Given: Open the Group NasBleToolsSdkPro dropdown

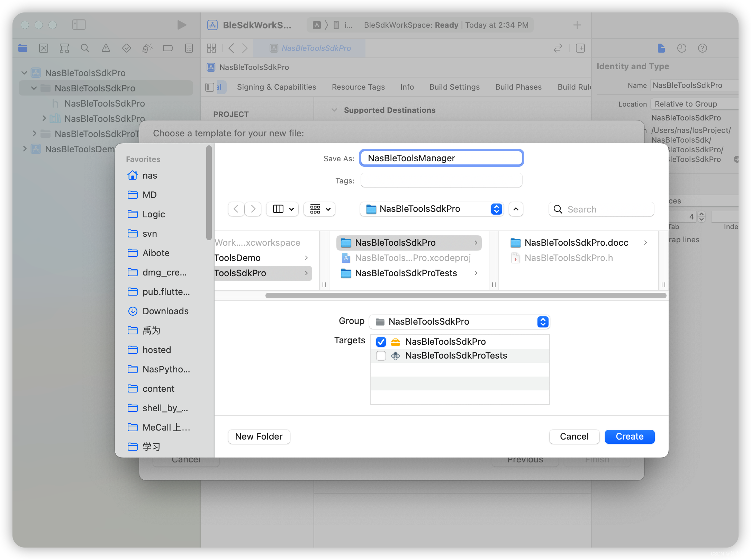Looking at the screenshot, I should point(459,322).
